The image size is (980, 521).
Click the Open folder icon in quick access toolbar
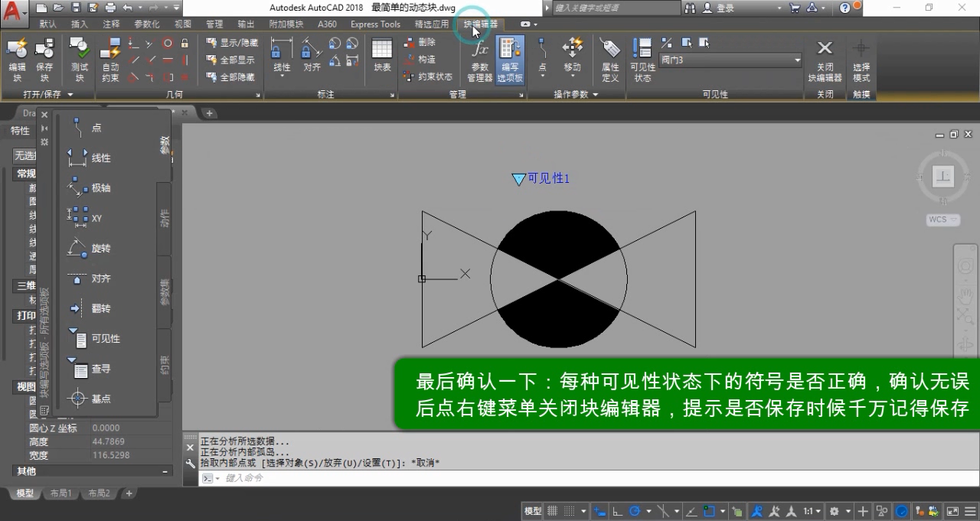pos(59,8)
